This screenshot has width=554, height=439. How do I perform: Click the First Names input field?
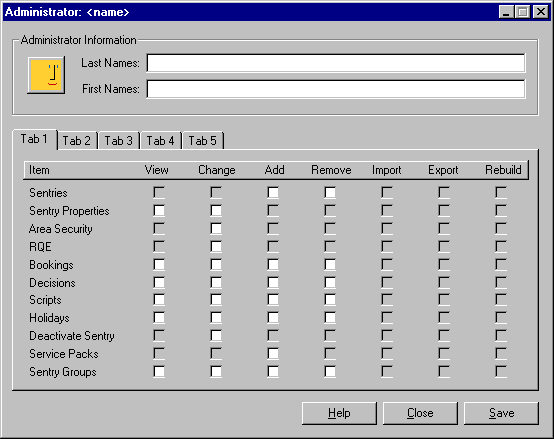click(336, 89)
